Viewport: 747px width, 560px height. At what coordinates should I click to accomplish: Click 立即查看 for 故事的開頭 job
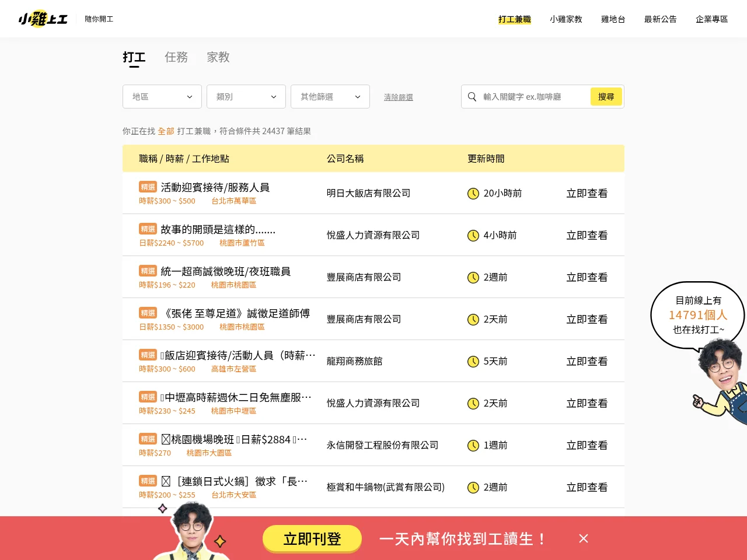587,235
